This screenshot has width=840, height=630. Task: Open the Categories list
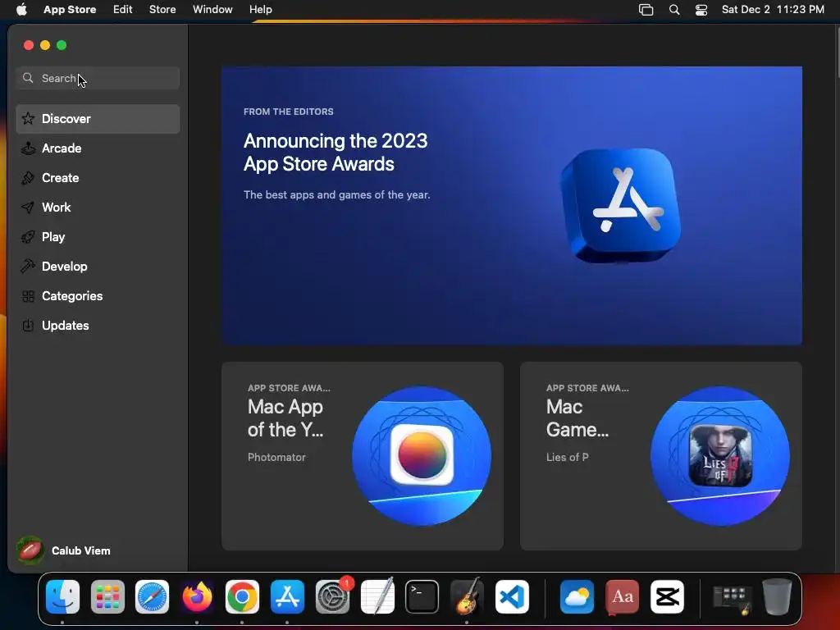pyautogui.click(x=98, y=295)
